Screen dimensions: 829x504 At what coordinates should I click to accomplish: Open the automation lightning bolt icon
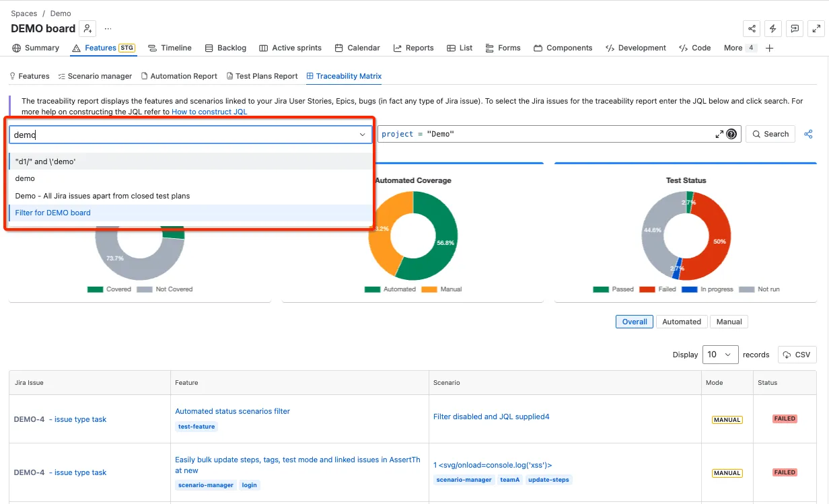pyautogui.click(x=773, y=28)
